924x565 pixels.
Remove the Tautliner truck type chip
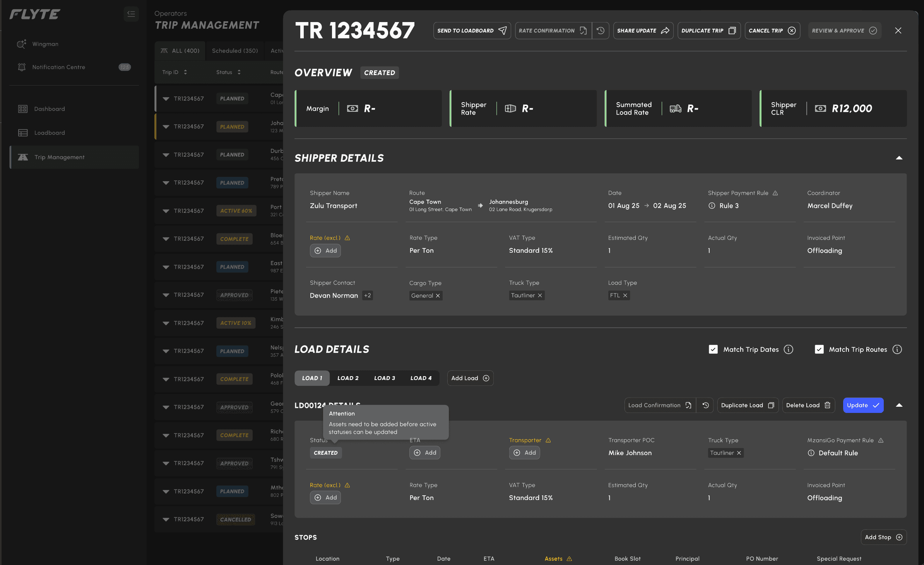(x=541, y=295)
